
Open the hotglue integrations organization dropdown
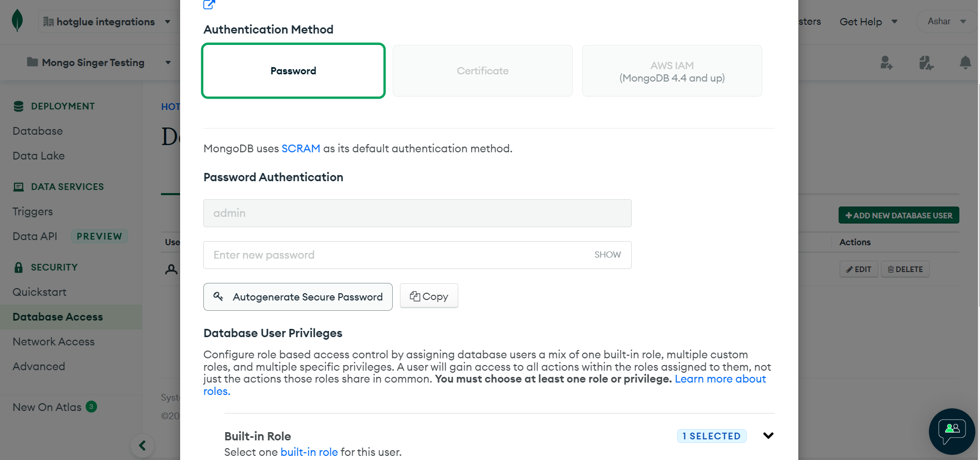(x=107, y=22)
